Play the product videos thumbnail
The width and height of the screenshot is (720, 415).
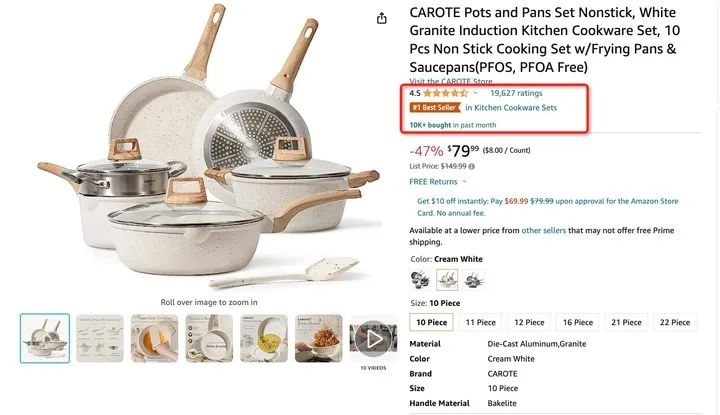[374, 338]
